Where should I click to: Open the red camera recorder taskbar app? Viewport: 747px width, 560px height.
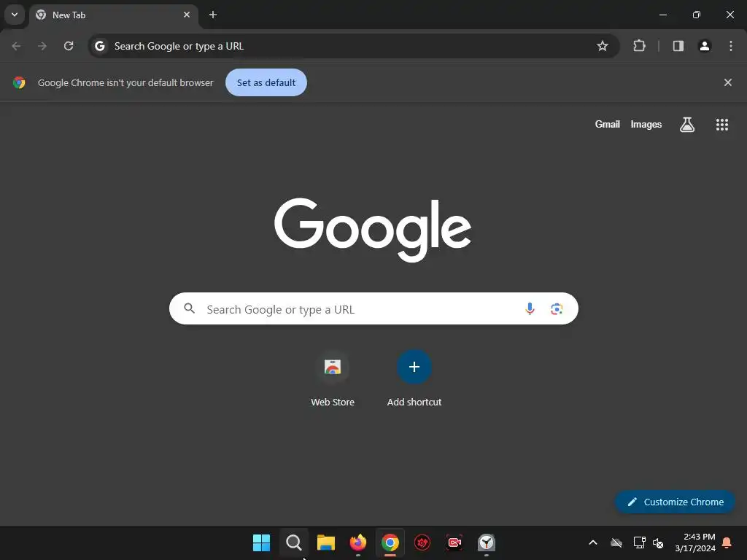click(x=454, y=542)
